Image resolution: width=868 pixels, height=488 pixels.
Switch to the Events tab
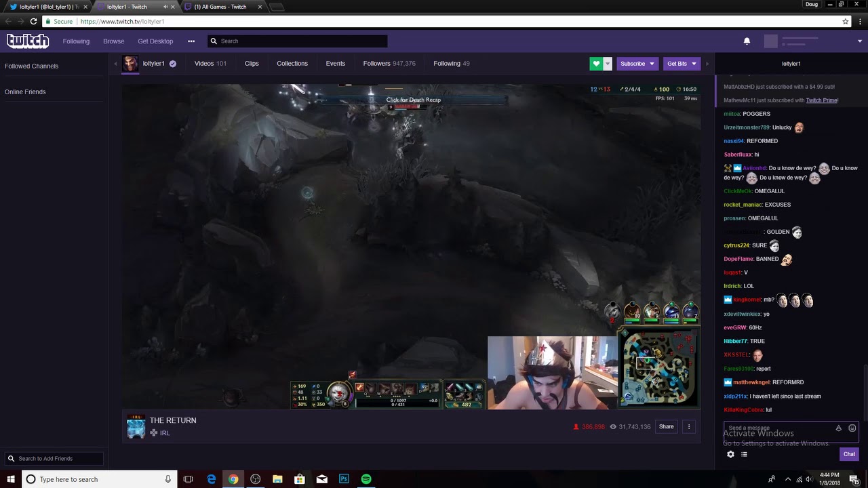click(335, 64)
